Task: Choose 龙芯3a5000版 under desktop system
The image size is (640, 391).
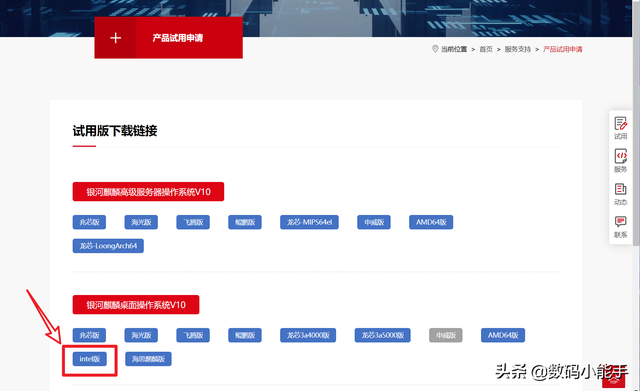Action: (382, 335)
